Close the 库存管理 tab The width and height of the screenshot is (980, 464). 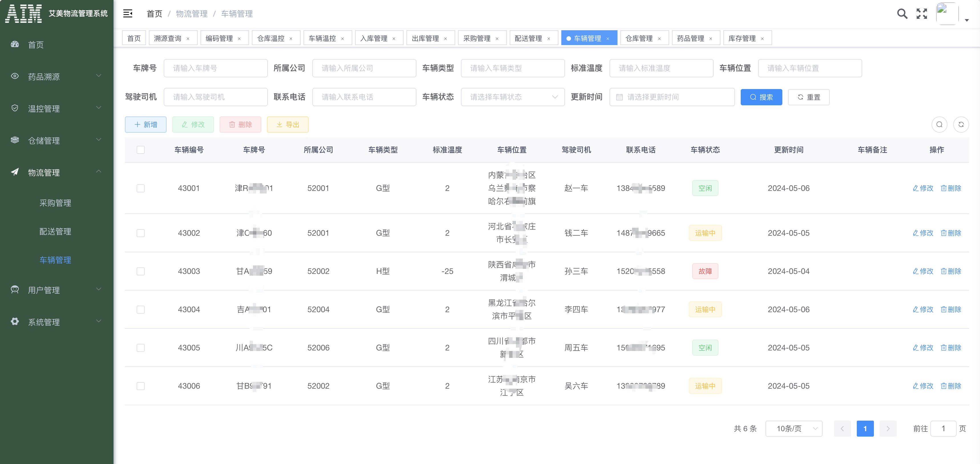click(x=762, y=39)
